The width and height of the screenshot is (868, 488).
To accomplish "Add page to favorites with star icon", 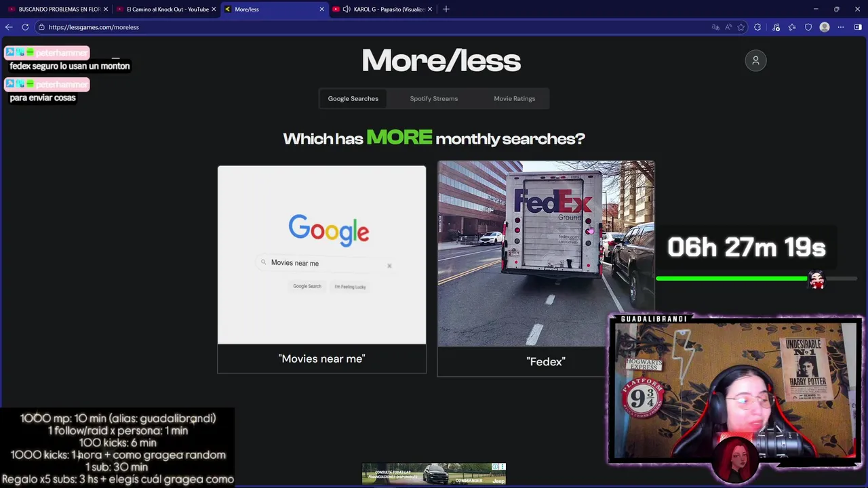I will pos(741,27).
